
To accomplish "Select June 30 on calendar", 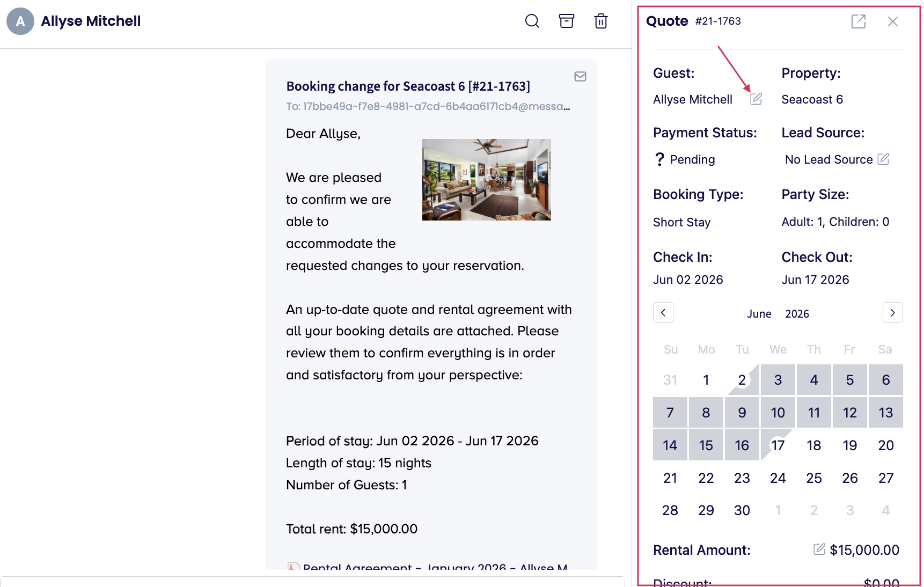I will coord(742,510).
